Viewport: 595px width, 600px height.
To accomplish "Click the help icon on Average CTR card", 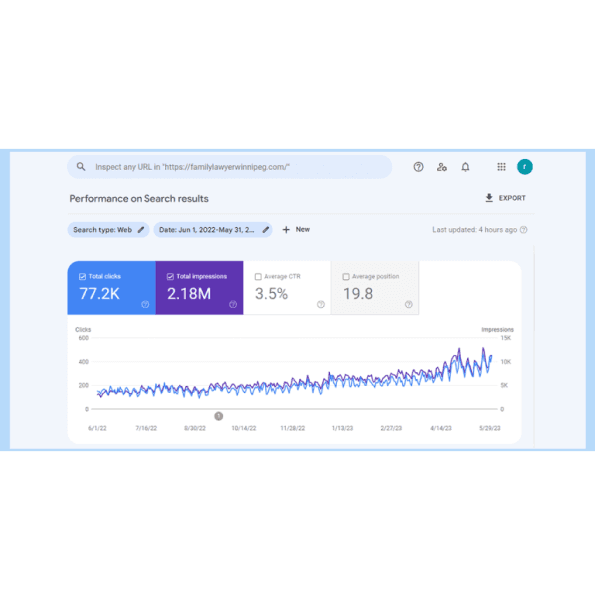I will click(321, 305).
